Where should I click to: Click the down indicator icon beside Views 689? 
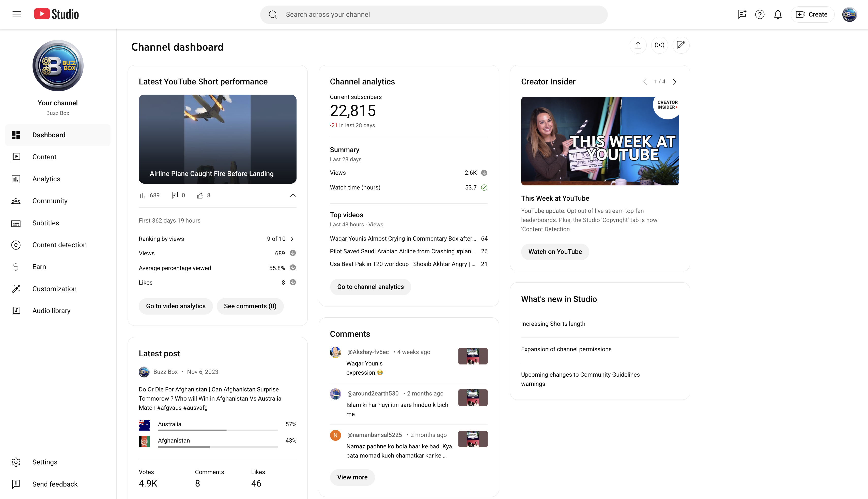coord(293,253)
